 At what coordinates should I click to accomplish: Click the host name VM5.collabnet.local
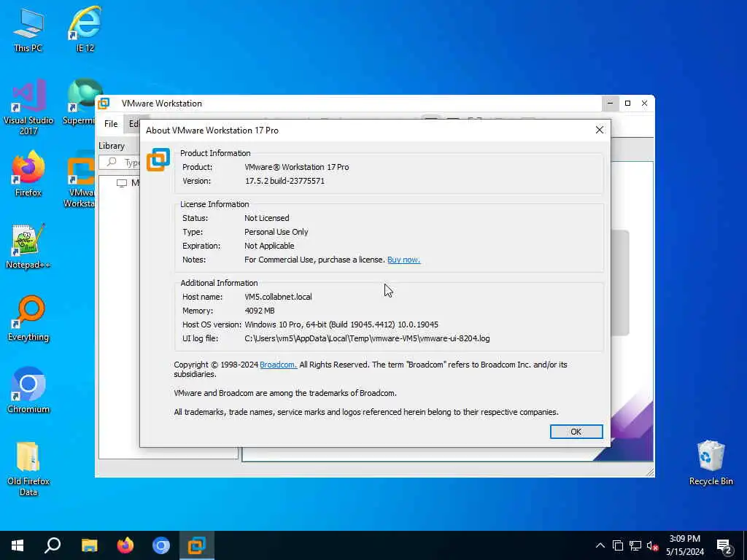(x=278, y=297)
